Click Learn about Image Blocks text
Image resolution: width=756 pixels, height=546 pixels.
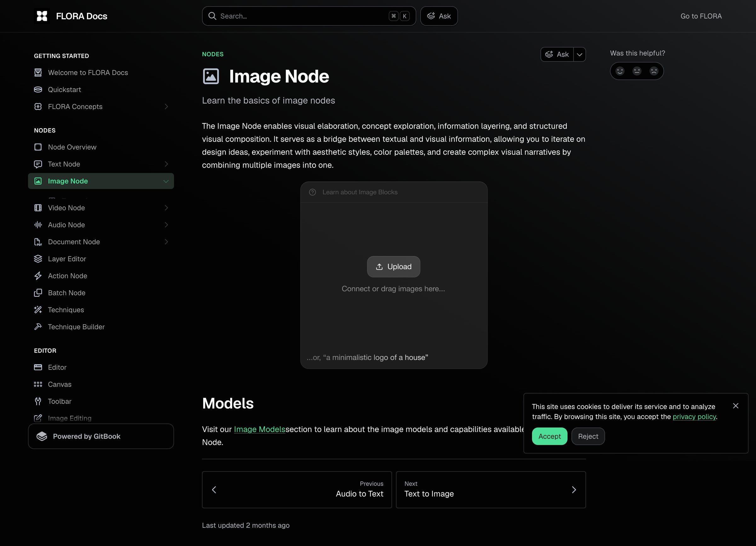(x=360, y=192)
